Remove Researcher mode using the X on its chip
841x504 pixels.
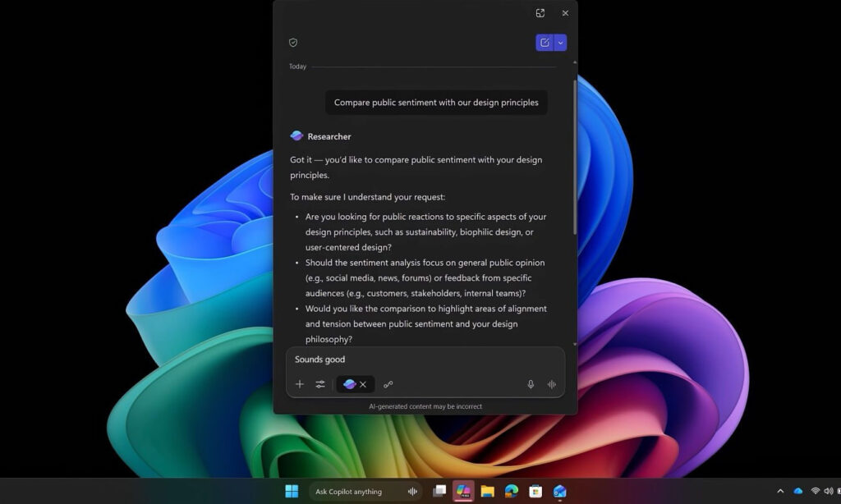(362, 384)
